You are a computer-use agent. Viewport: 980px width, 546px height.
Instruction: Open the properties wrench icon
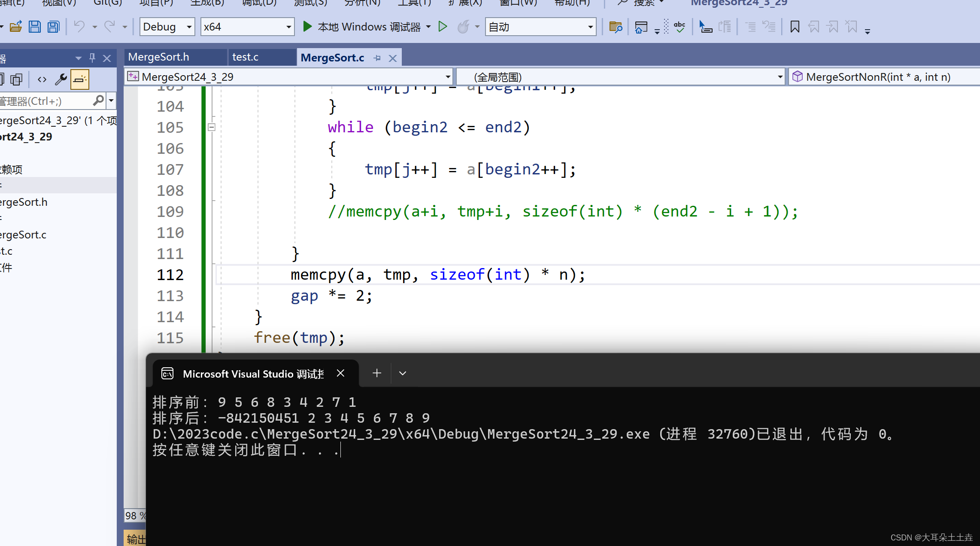pos(61,79)
